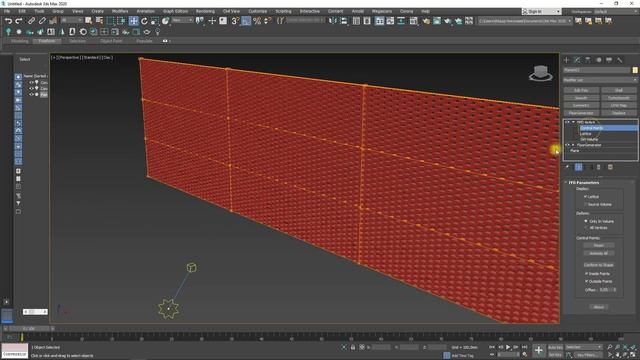Activate the Select and Rotate tool
The image size is (640, 360).
click(144, 21)
